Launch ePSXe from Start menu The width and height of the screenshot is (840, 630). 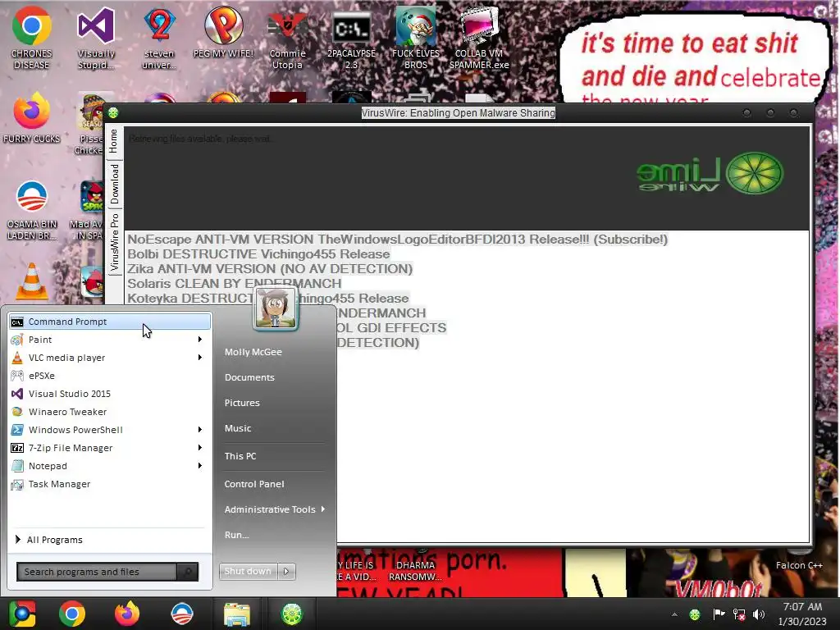110,376
